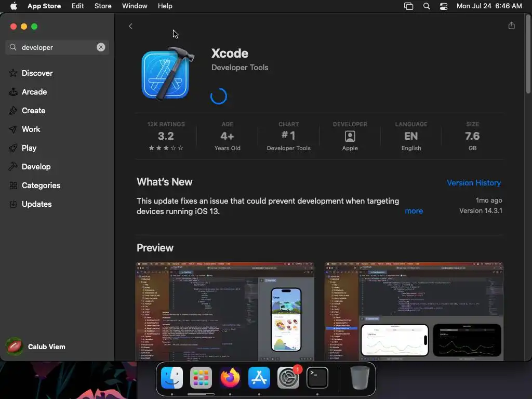Open the Arcade section
Screen dimensions: 532x399
click(34, 92)
